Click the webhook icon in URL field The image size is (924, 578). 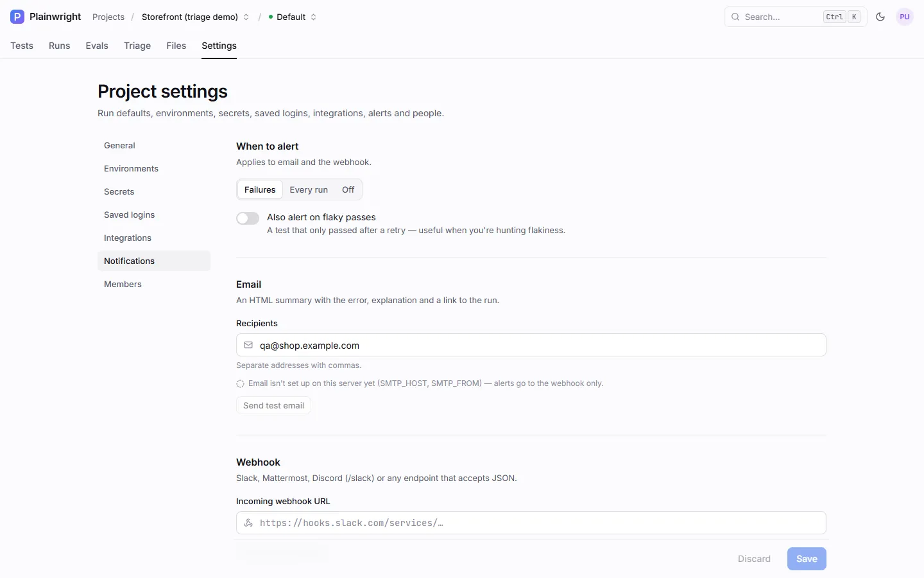click(248, 523)
